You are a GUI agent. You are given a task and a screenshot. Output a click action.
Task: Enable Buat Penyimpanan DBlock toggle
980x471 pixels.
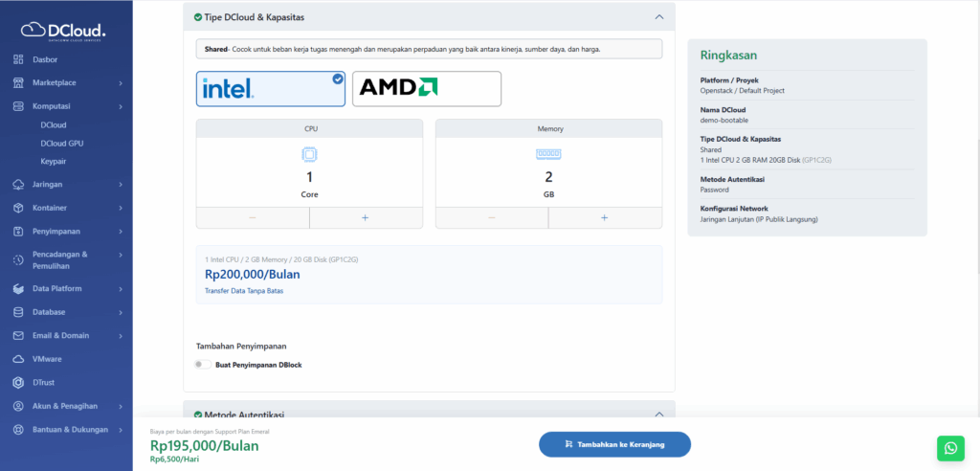tap(203, 365)
